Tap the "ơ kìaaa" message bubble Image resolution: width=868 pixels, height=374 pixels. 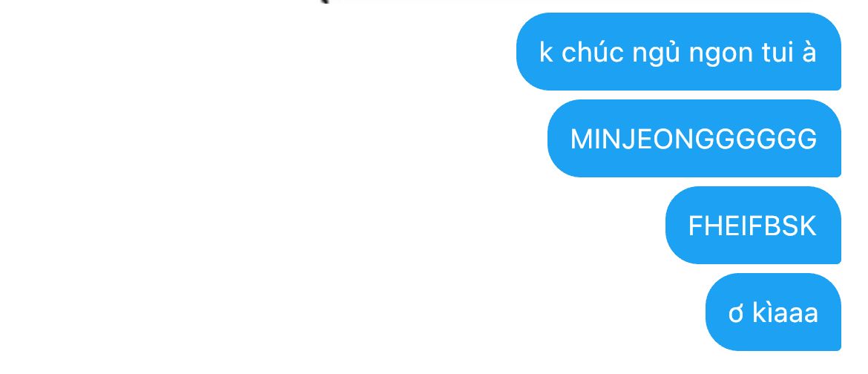[x=773, y=312]
